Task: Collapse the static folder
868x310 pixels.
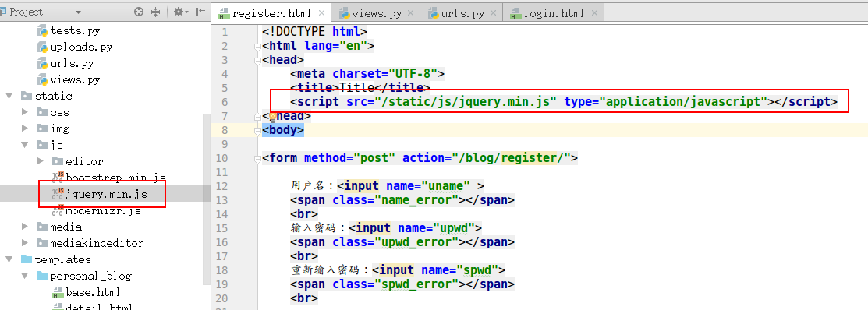Action: 9,96
